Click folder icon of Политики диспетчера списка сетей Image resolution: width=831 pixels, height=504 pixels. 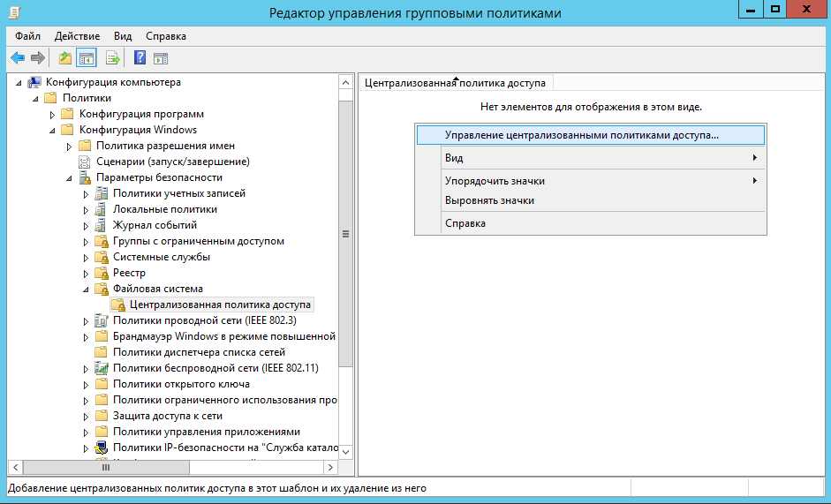102,352
